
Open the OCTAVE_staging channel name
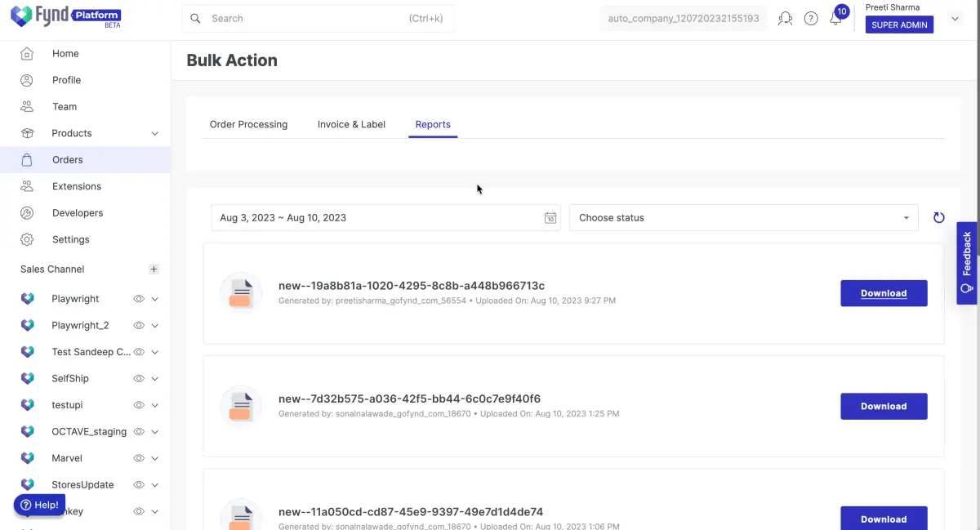(x=90, y=431)
